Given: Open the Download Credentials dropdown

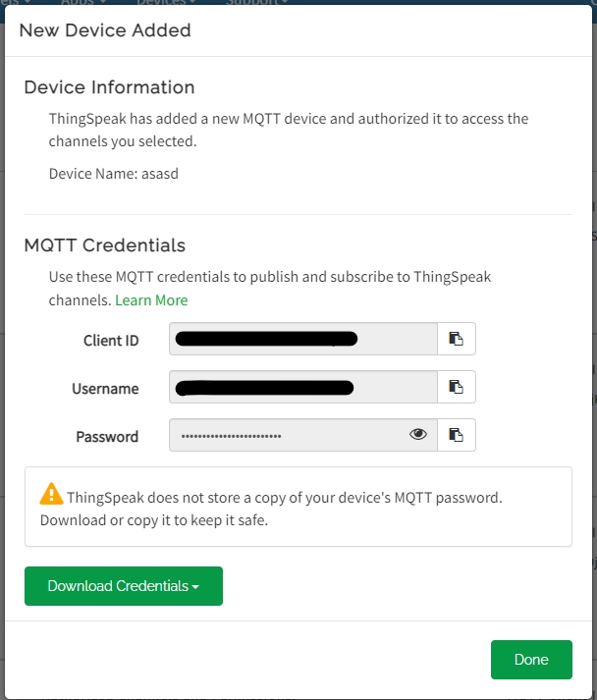Looking at the screenshot, I should coord(124,586).
